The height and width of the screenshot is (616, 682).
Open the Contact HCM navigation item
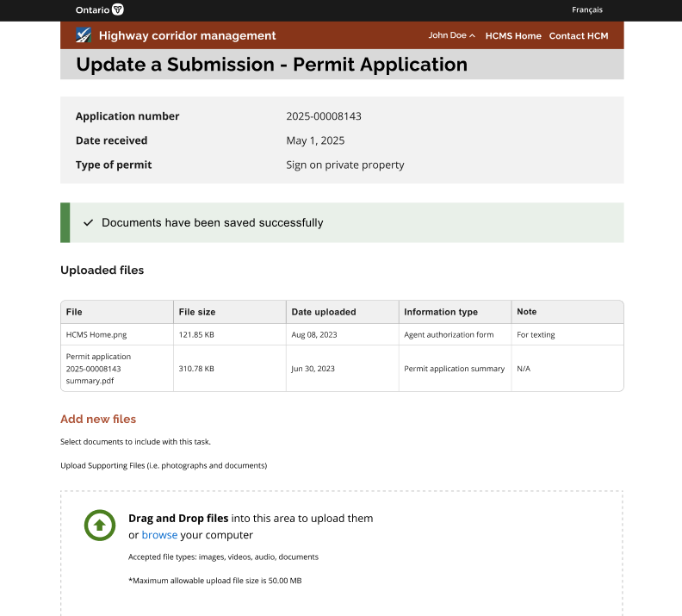pyautogui.click(x=579, y=36)
